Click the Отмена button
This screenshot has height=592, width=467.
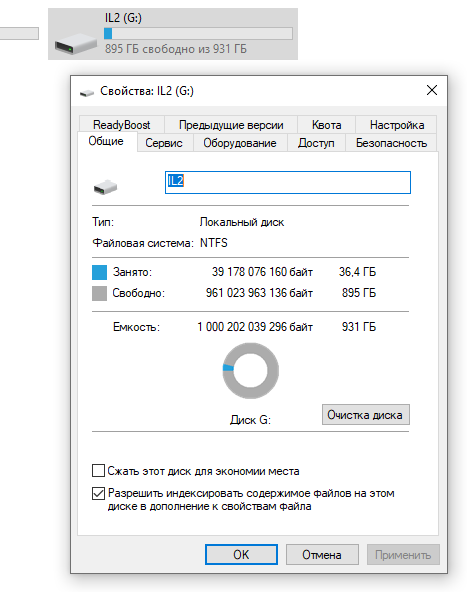click(x=322, y=554)
